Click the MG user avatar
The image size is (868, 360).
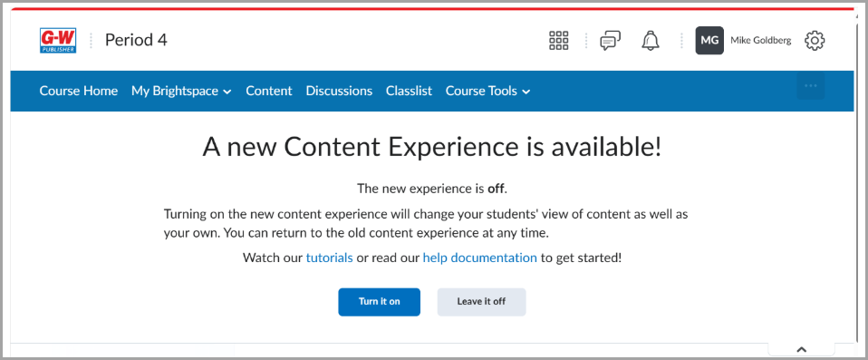[709, 41]
